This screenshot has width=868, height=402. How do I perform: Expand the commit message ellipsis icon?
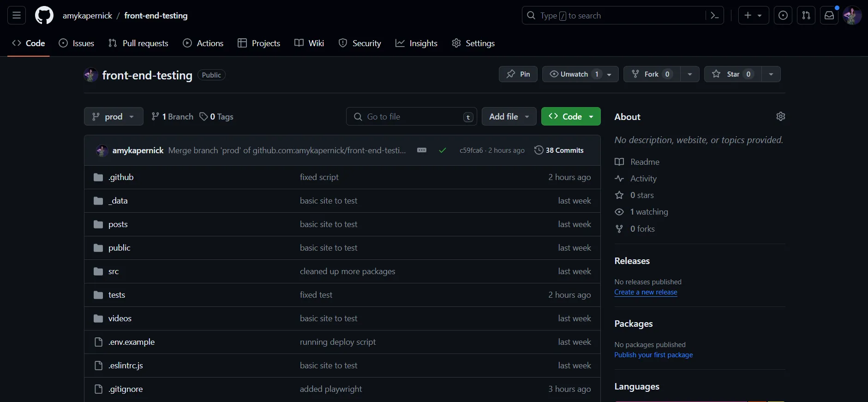point(421,150)
